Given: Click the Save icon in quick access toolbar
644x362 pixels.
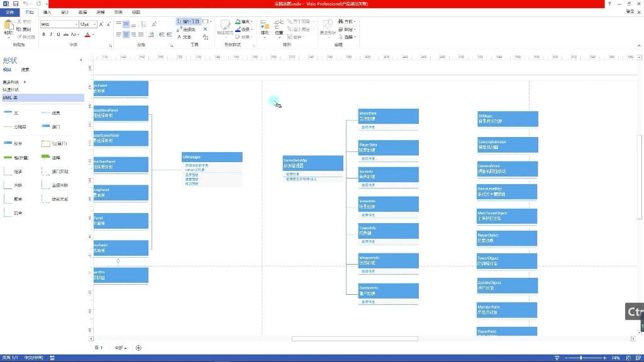Looking at the screenshot, I should (15, 4).
